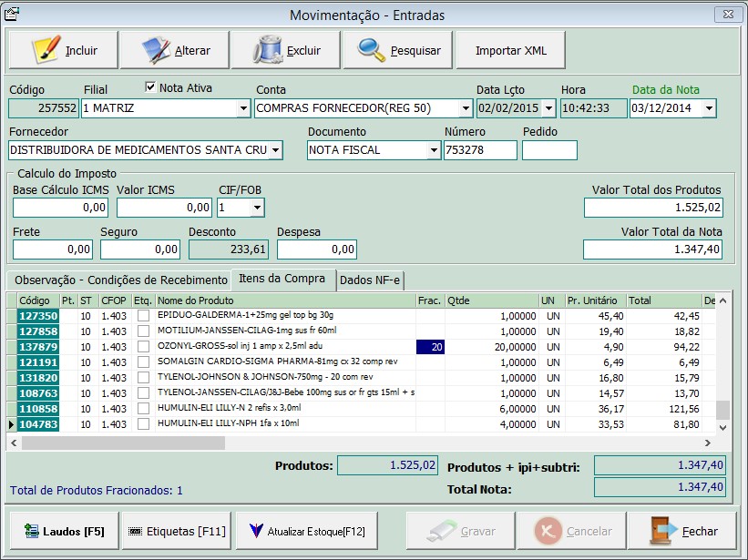Click the Número input field
This screenshot has height=560, width=748.
pyautogui.click(x=480, y=150)
